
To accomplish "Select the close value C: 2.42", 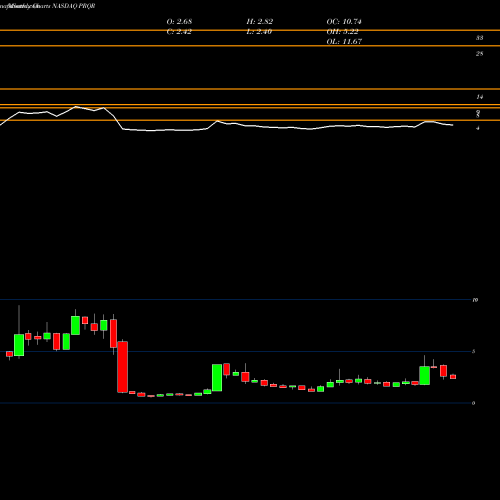I will tap(179, 32).
